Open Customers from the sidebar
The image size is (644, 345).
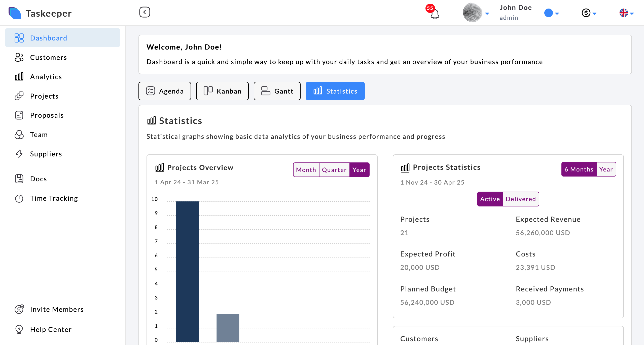point(48,57)
